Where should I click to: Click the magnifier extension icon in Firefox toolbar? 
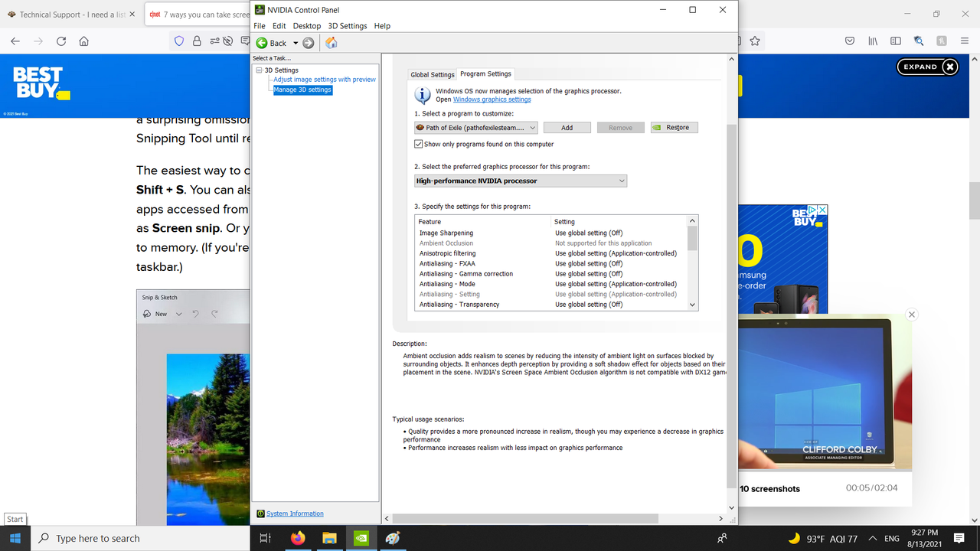pyautogui.click(x=919, y=41)
